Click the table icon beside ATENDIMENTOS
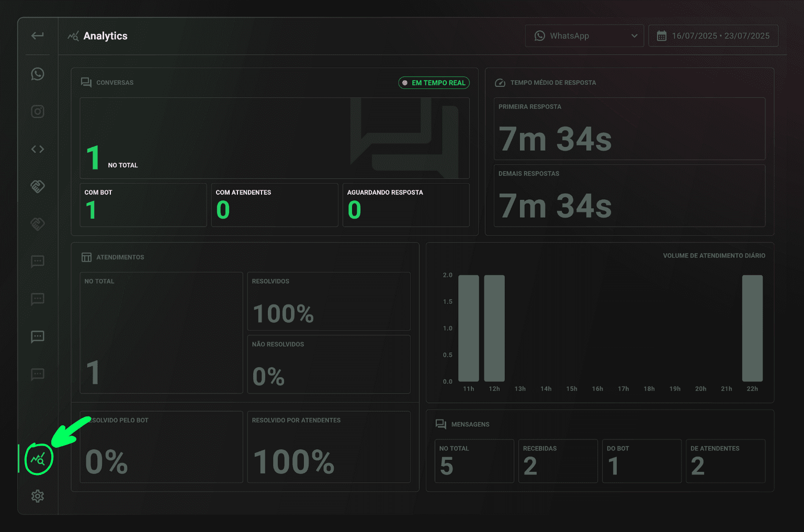The width and height of the screenshot is (804, 532). pos(87,257)
